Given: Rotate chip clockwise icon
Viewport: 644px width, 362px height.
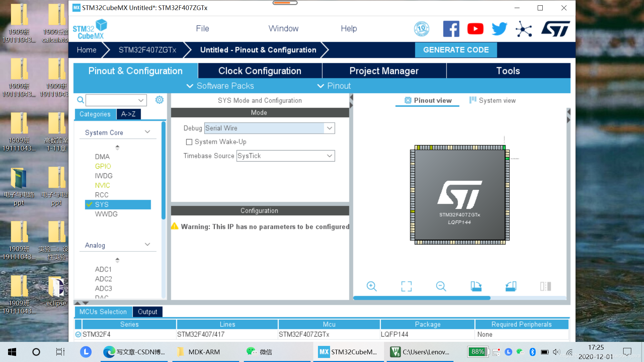Looking at the screenshot, I should [x=476, y=286].
